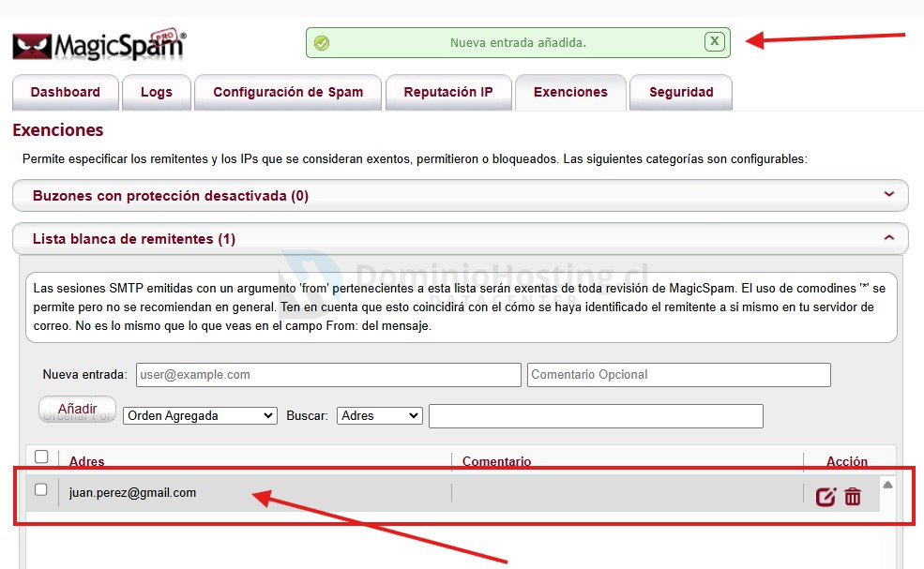The image size is (924, 569).
Task: Click the edit icon for juan.perez@gmail.com
Action: [826, 497]
